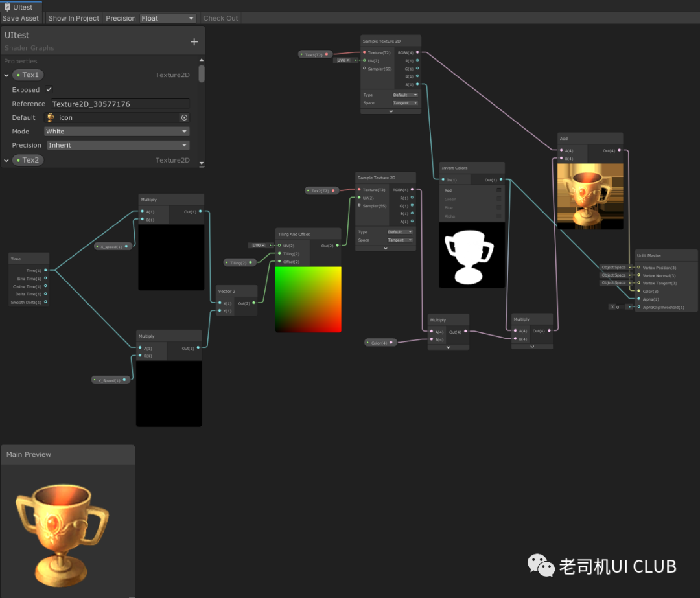The image size is (700, 598).
Task: Open object picker for Default icon texture
Action: point(184,117)
